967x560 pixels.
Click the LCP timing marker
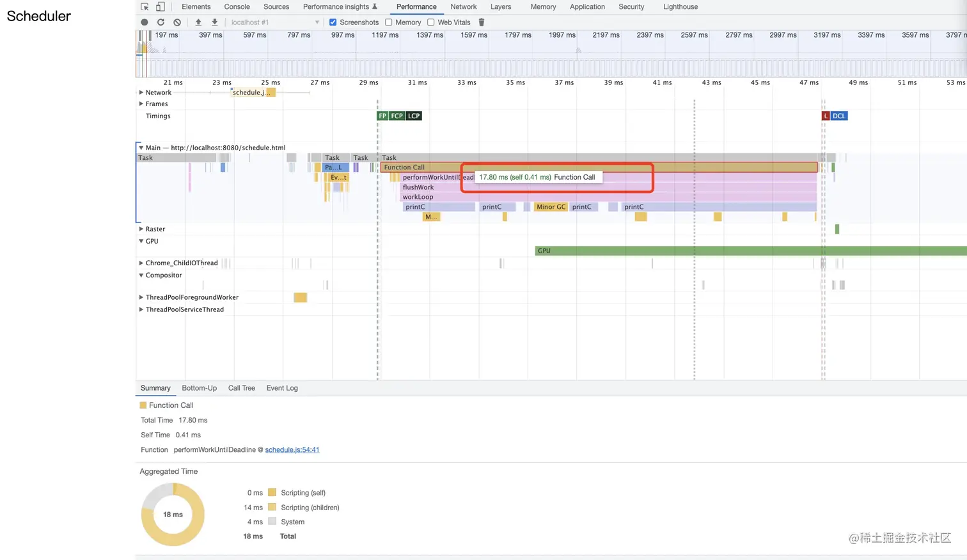tap(413, 116)
